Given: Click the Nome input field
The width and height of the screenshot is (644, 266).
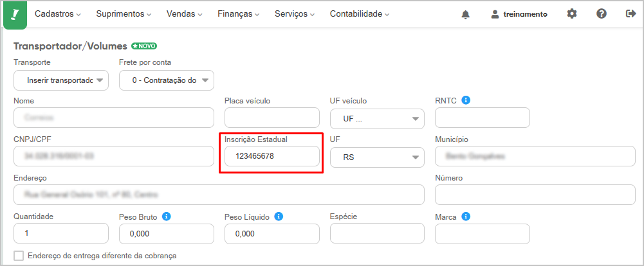Looking at the screenshot, I should click(114, 118).
